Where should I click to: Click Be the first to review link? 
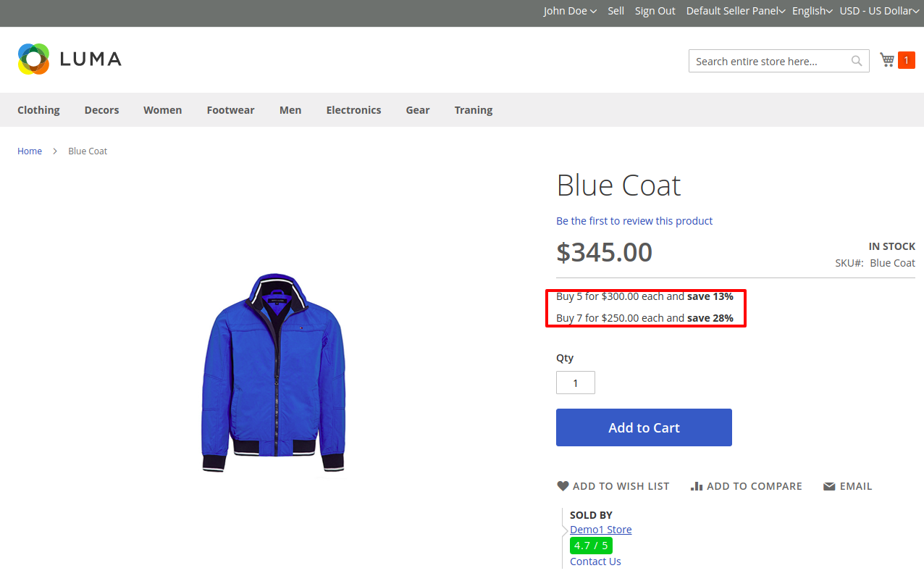(634, 221)
